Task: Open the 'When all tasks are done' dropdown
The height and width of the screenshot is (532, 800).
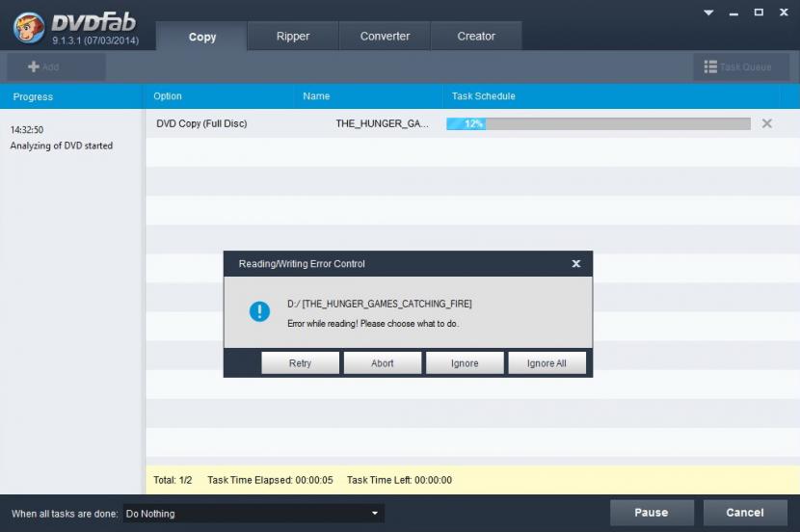Action: [x=253, y=514]
